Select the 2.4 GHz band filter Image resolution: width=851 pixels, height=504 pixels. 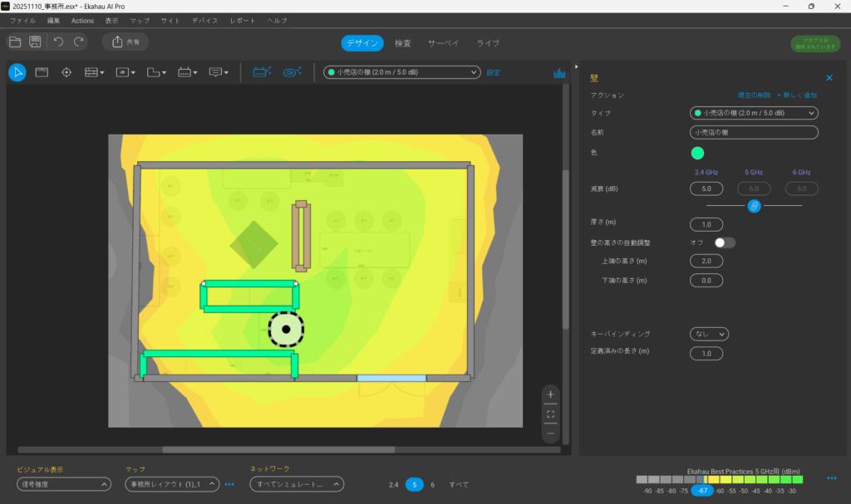tap(394, 484)
